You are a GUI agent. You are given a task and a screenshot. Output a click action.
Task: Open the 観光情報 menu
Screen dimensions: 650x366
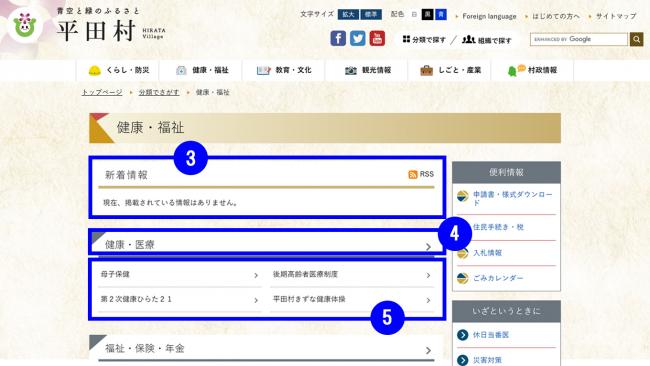coord(366,70)
